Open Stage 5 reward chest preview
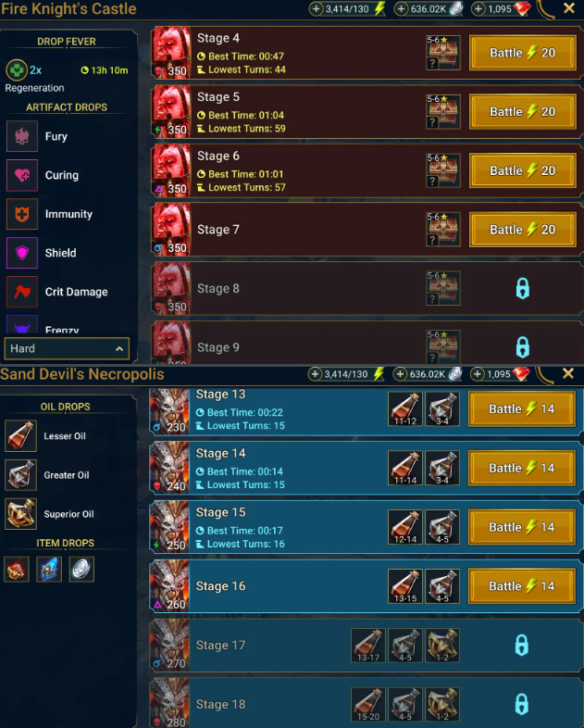The width and height of the screenshot is (584, 728). pos(443,111)
